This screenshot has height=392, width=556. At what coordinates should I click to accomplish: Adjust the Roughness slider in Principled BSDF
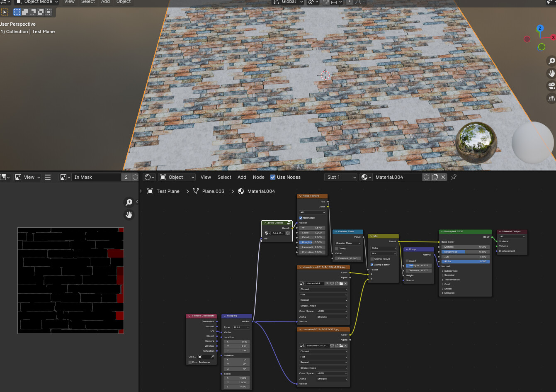tap(466, 252)
